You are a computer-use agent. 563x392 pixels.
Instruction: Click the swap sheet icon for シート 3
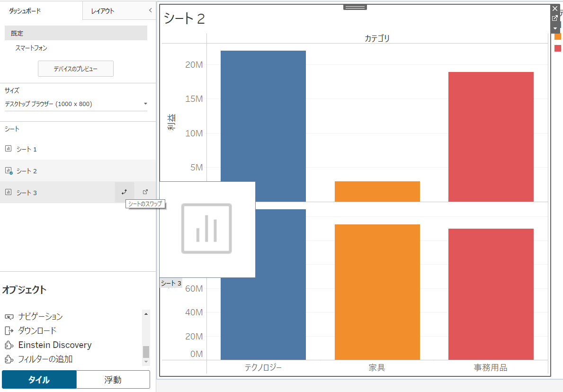(x=124, y=192)
